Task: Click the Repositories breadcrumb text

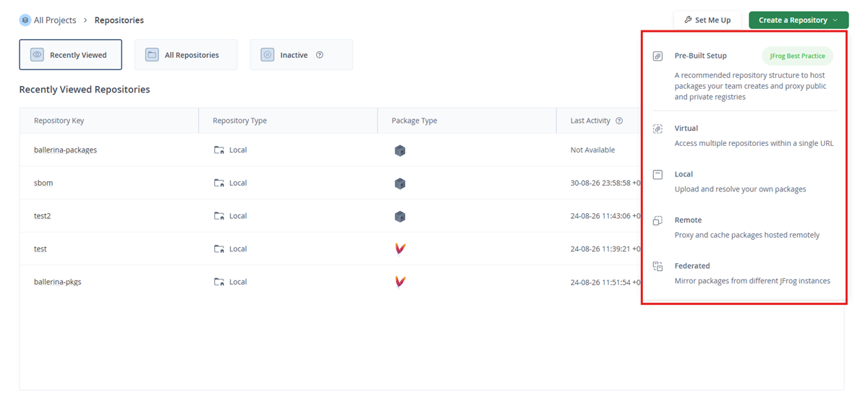Action: [119, 20]
